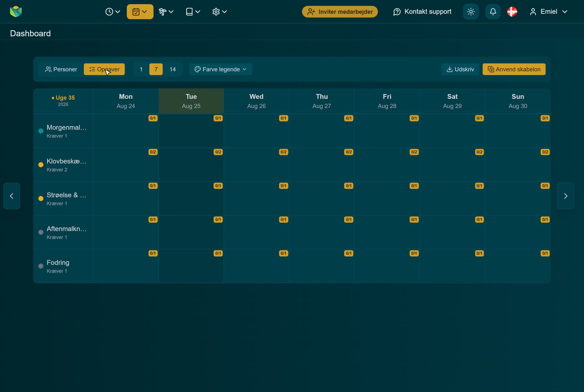This screenshot has width=584, height=392.
Task: Click Inviter medarbejder button
Action: point(340,12)
